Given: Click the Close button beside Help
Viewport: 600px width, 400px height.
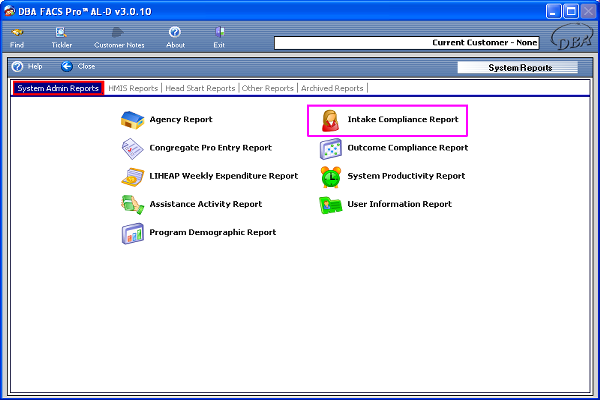Looking at the screenshot, I should 78,66.
